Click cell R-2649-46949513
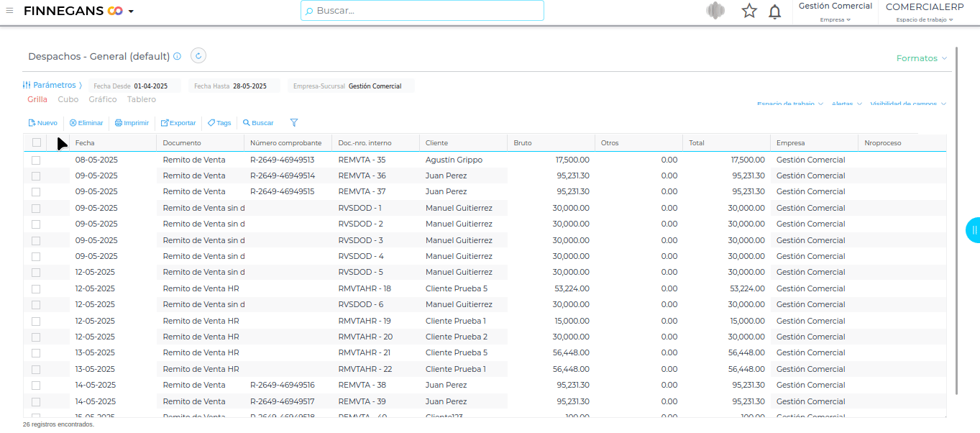 (283, 160)
